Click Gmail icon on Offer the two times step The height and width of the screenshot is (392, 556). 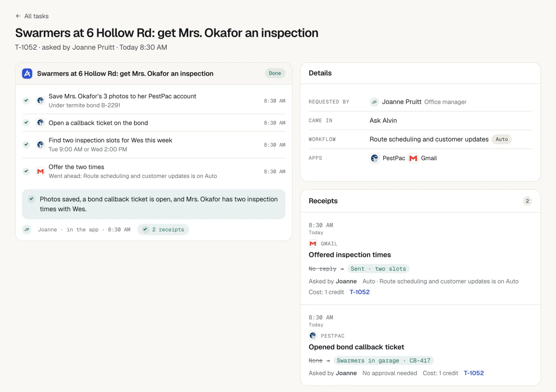[41, 171]
